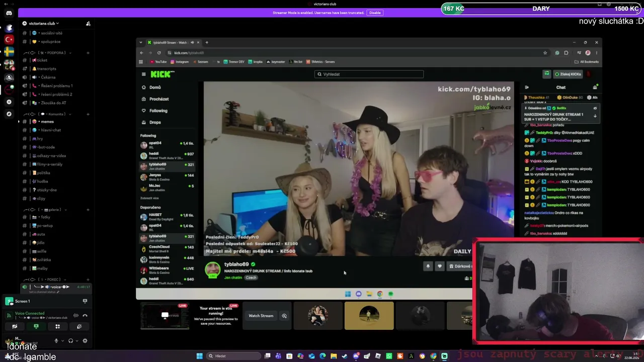This screenshot has height=362, width=644.
Task: Open Following in the Kick sidebar
Action: coord(154,111)
